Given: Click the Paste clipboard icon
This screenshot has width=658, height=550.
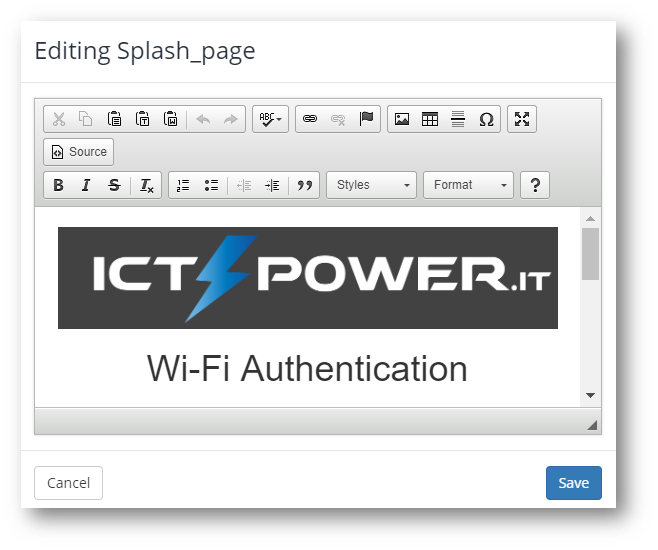Looking at the screenshot, I should click(x=115, y=119).
